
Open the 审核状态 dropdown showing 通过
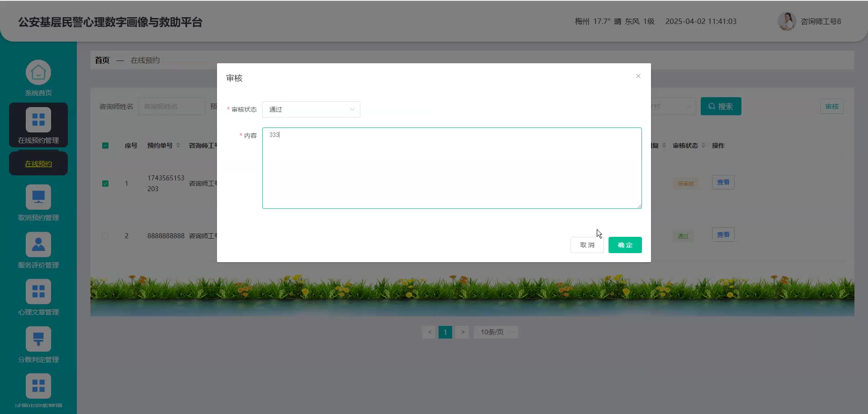click(x=311, y=109)
